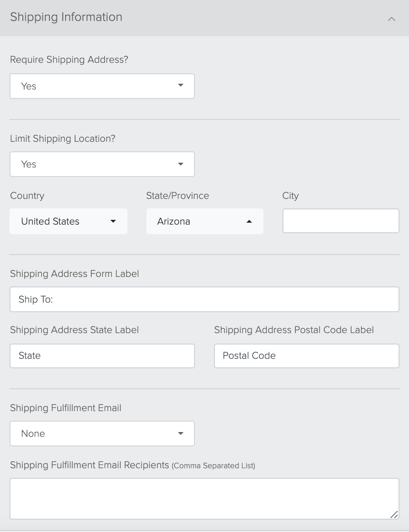Click the Limit Shipping Location label

point(63,139)
